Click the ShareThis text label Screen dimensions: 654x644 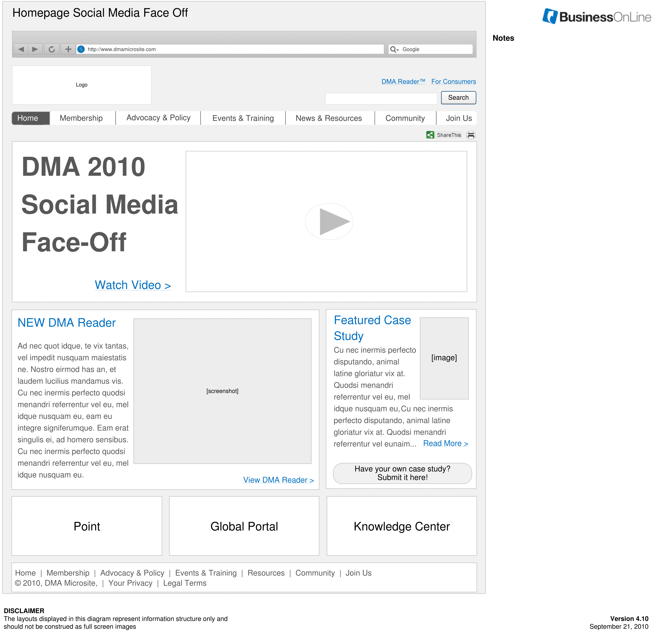pos(449,135)
